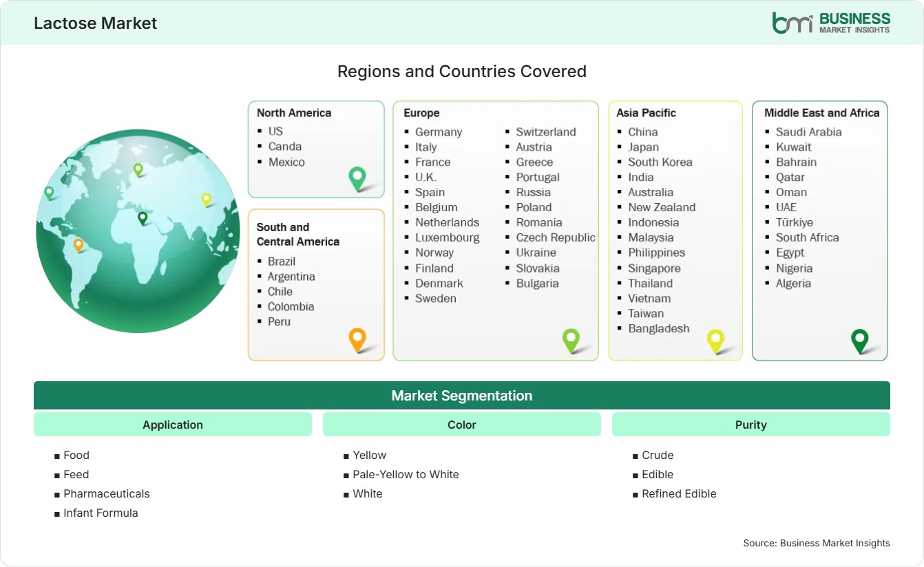Click 'Germany' in Europe list
Viewport: 924px width, 567px height.
click(x=439, y=131)
